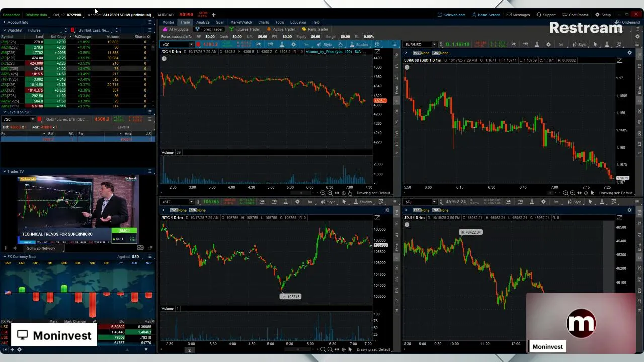Screen dimensions: 644x362
Task: Open EUR/USD chart position settings gear
Action: (x=629, y=53)
